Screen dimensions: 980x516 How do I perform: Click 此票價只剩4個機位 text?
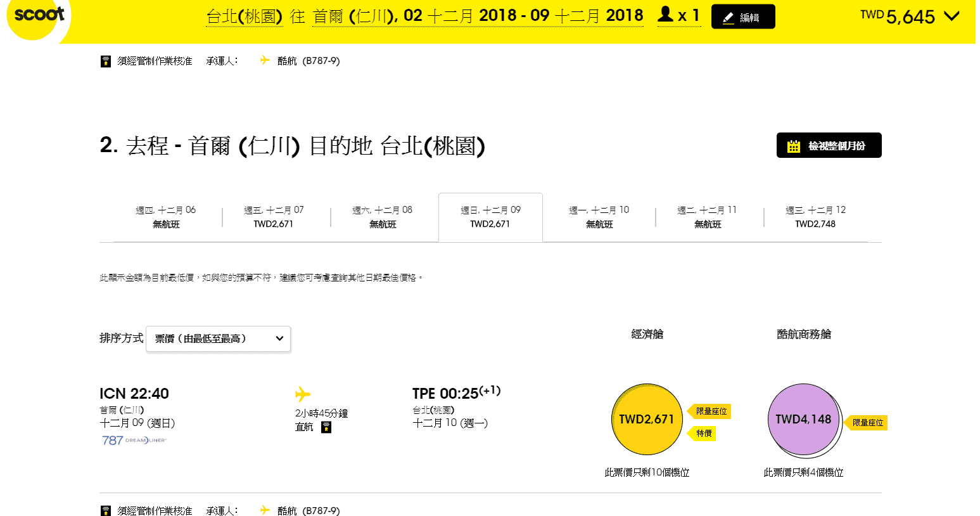(x=803, y=472)
